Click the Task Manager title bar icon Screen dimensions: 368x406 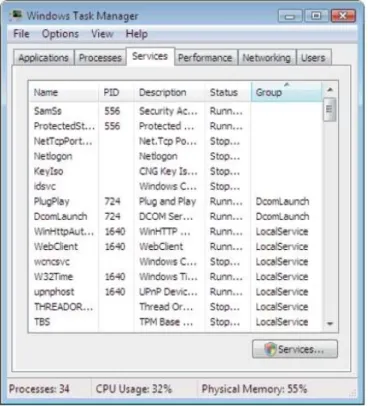tap(16, 15)
